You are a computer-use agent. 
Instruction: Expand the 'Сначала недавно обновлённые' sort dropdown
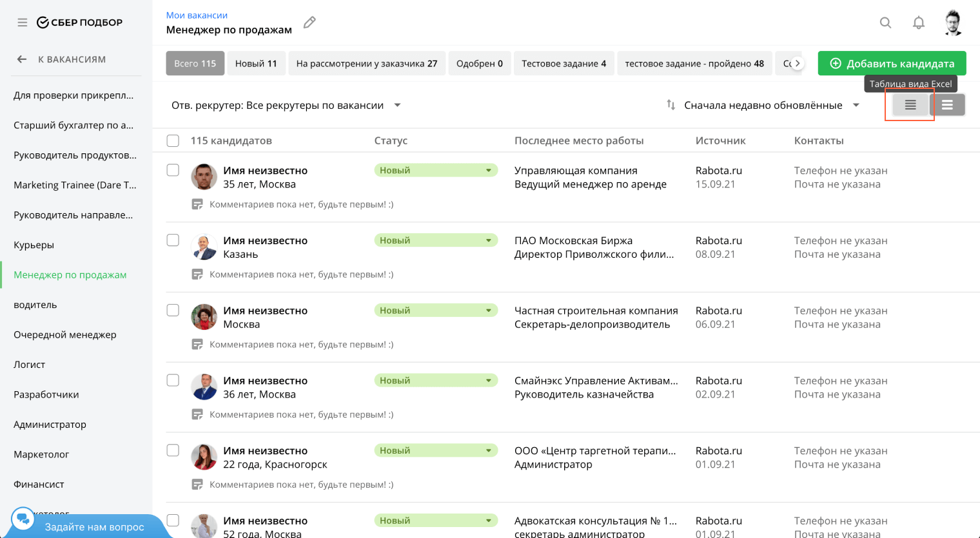point(856,105)
